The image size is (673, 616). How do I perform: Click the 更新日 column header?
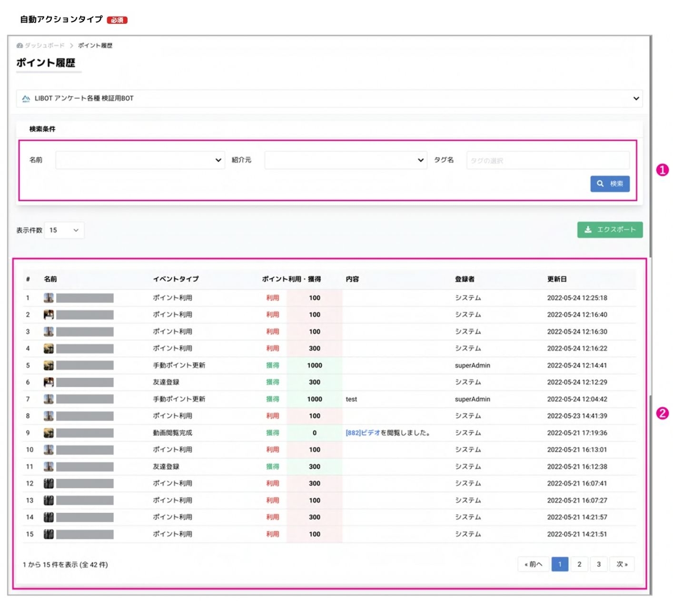pyautogui.click(x=557, y=279)
